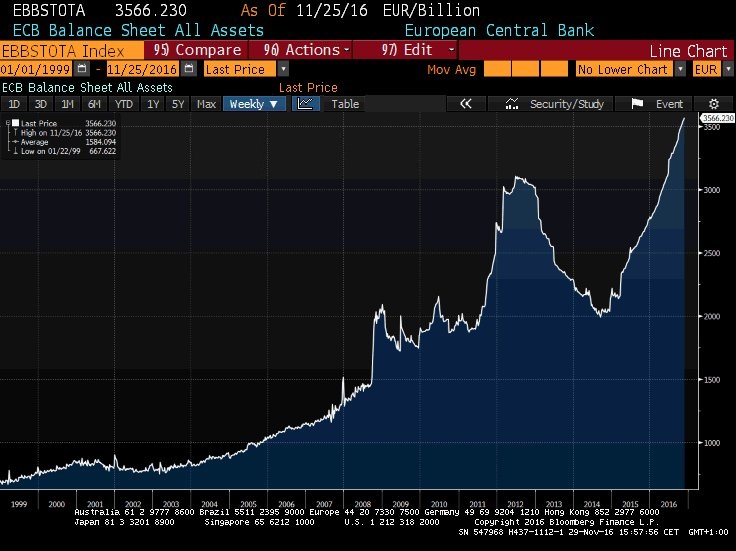The height and width of the screenshot is (551, 736).
Task: Open the No Lower Chart dropdown arrow
Action: pos(680,69)
